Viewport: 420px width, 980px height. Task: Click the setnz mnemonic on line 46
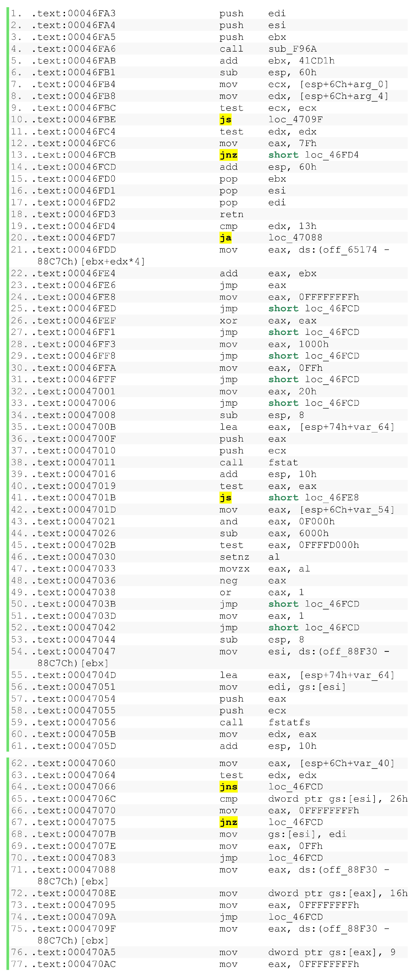[x=235, y=557]
